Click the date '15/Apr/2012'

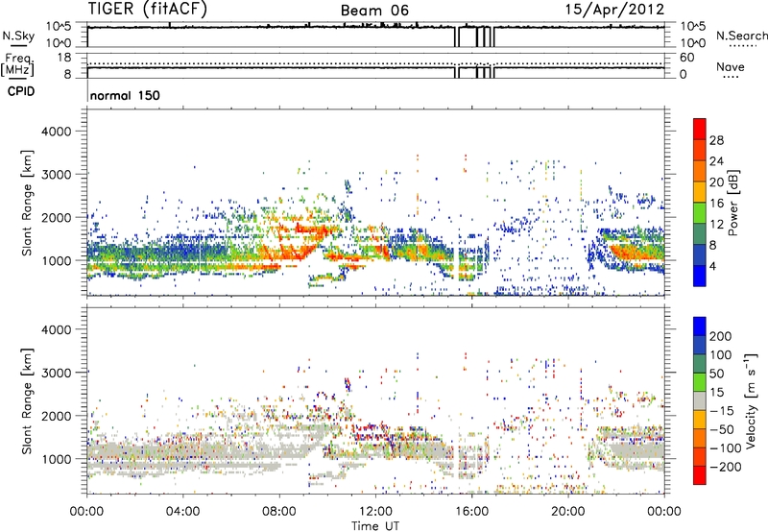pyautogui.click(x=615, y=10)
